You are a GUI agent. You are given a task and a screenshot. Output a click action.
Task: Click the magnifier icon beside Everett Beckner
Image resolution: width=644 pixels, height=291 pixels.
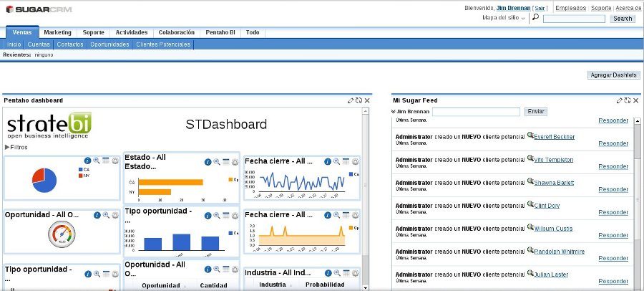point(530,135)
